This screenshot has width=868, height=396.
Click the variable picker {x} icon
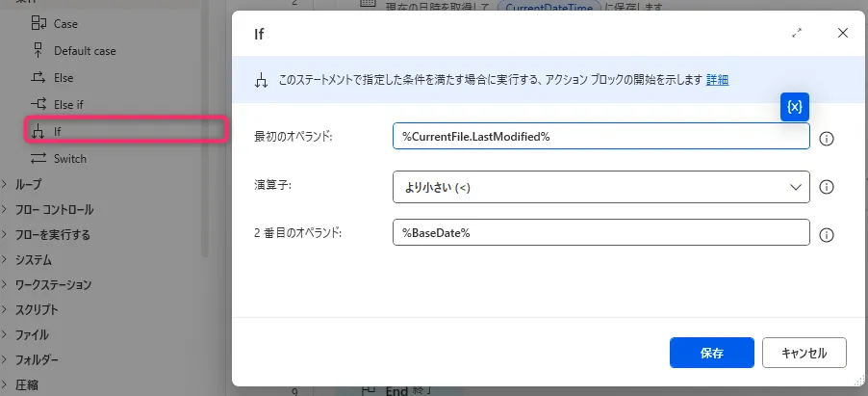pyautogui.click(x=794, y=107)
